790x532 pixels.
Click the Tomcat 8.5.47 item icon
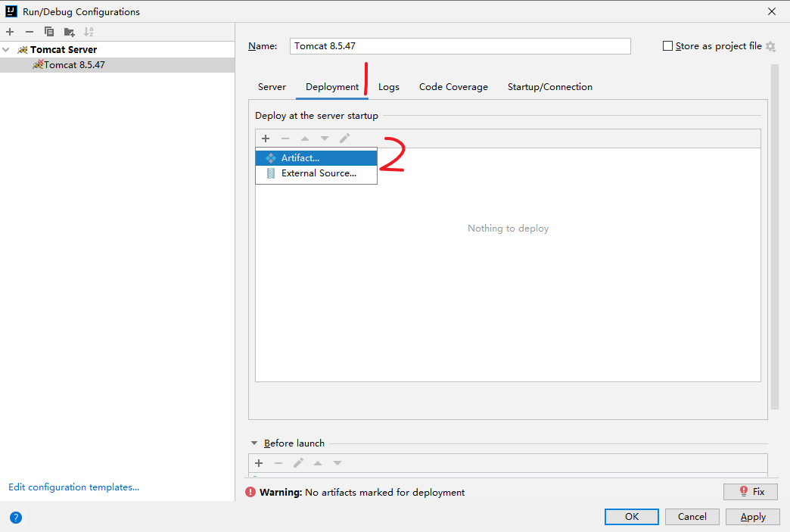coord(38,64)
